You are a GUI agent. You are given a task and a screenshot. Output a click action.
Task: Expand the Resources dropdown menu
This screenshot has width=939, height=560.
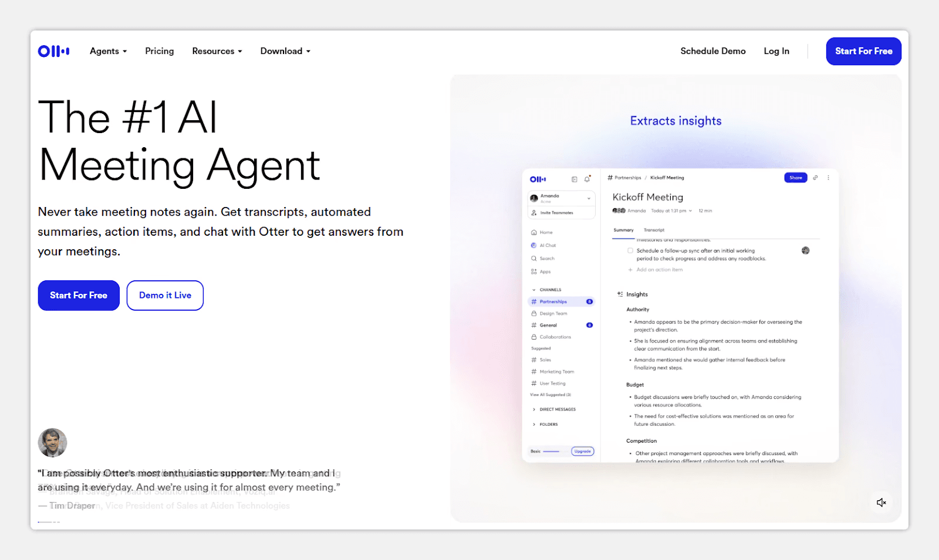(217, 51)
